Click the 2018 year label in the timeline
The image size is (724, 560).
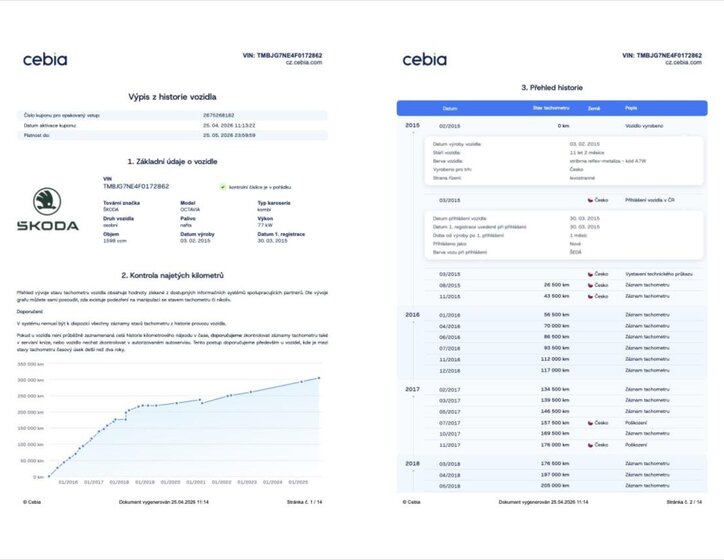[x=412, y=464]
